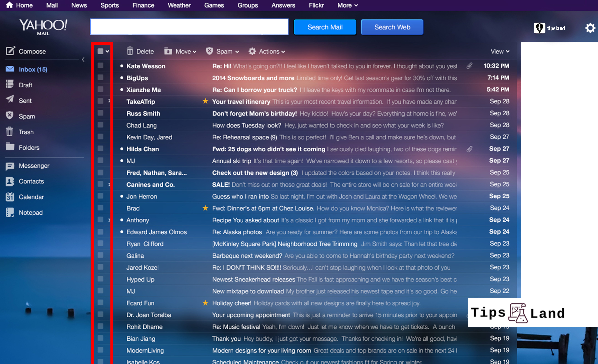Check the Jon Herron email checkbox

pyautogui.click(x=100, y=196)
